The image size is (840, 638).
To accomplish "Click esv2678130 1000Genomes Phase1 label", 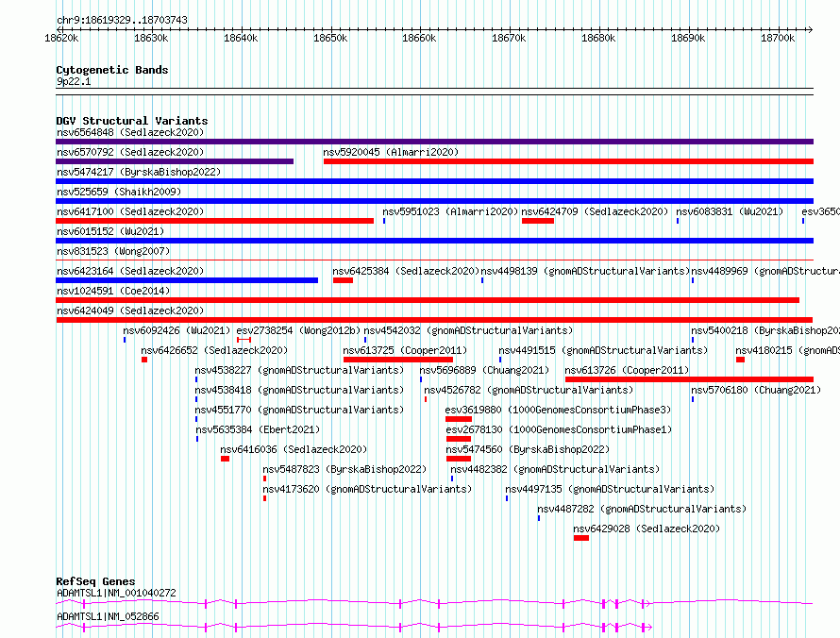I will (x=559, y=429).
